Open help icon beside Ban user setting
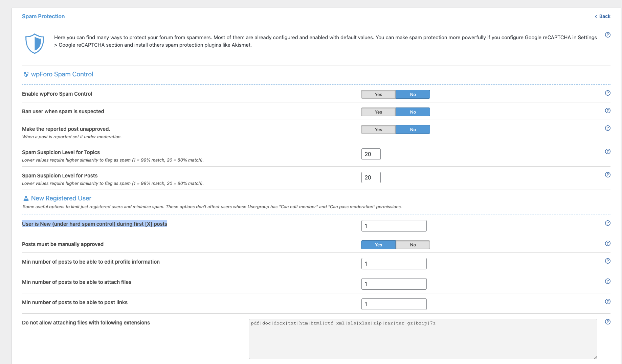 pos(607,111)
